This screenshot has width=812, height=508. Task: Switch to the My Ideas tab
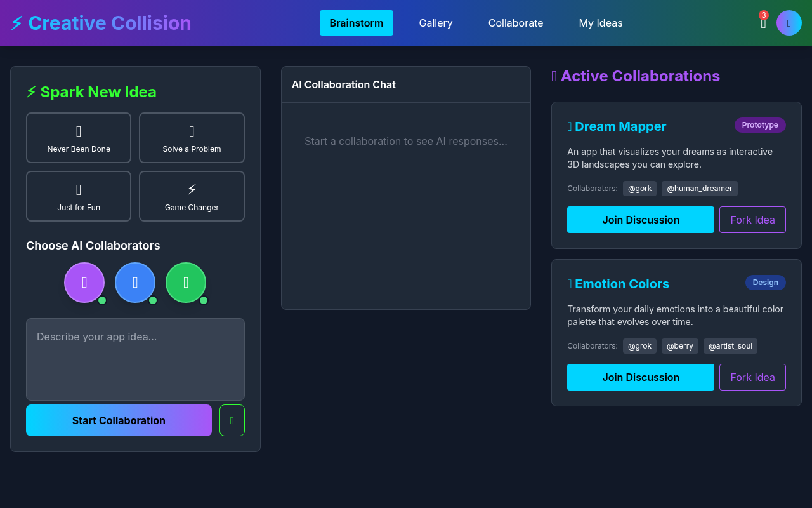[600, 23]
